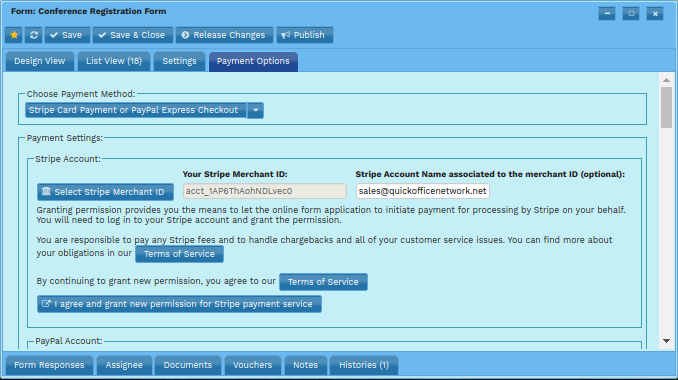Click Select Stripe Merchant ID button

click(105, 192)
